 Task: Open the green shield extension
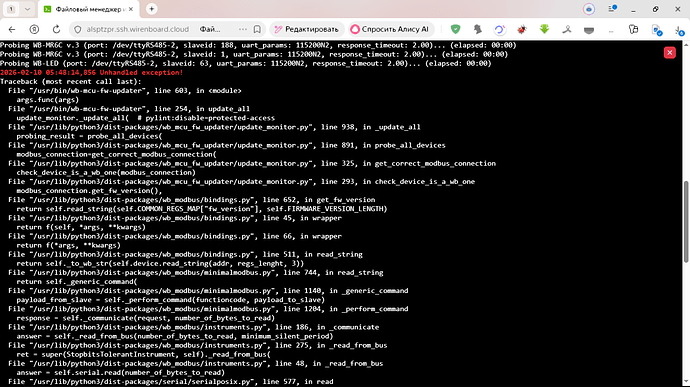point(455,29)
